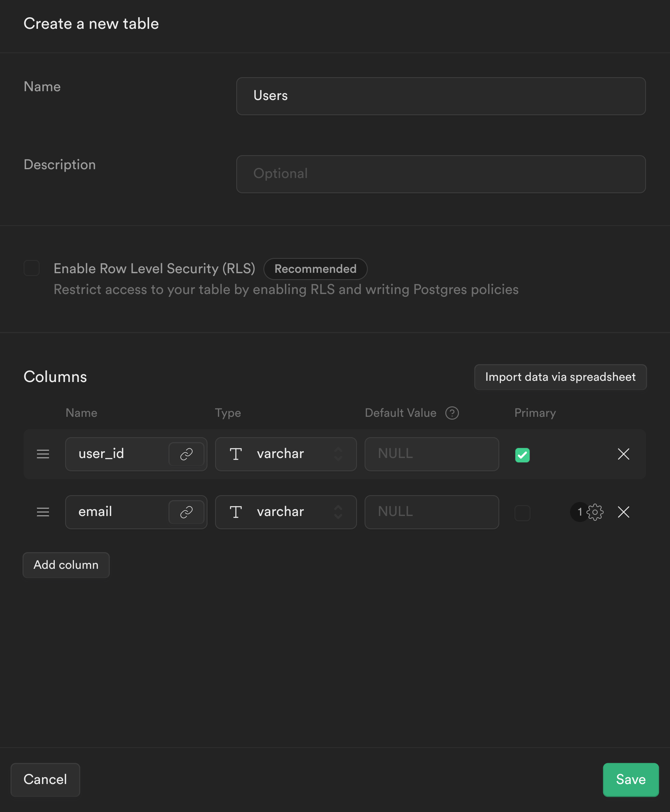Uncheck Primary for user_id column
This screenshot has width=670, height=812.
(522, 454)
